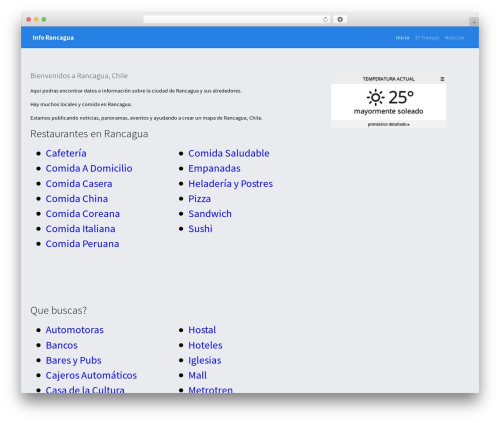The image size is (500, 423).
Task: Click the green maximize window button
Action: point(44,20)
